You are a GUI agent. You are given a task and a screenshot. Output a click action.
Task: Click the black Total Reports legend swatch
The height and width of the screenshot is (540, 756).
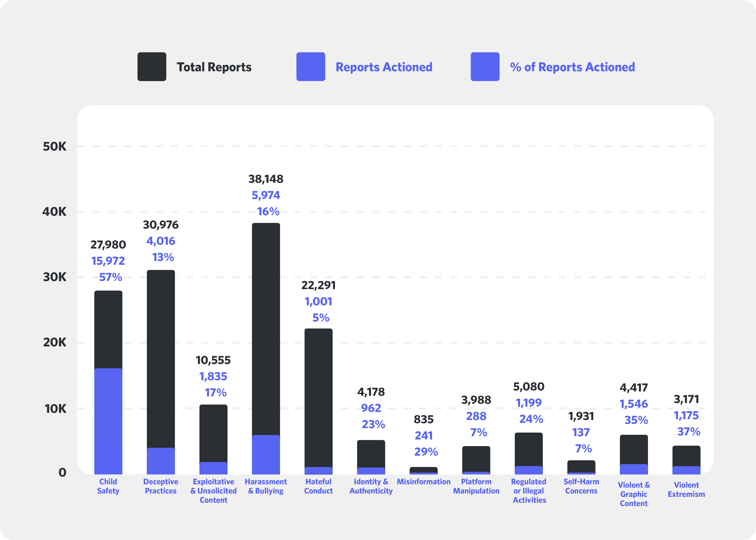152,66
